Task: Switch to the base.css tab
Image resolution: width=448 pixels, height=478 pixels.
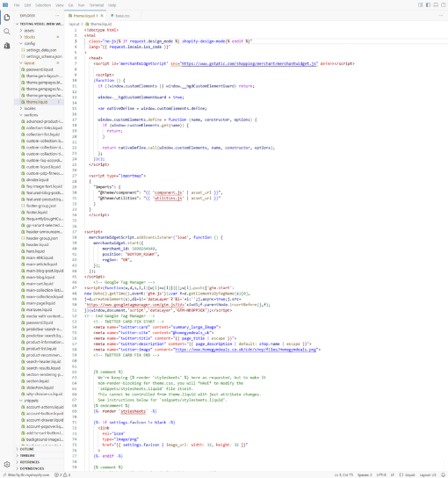Action: point(122,16)
